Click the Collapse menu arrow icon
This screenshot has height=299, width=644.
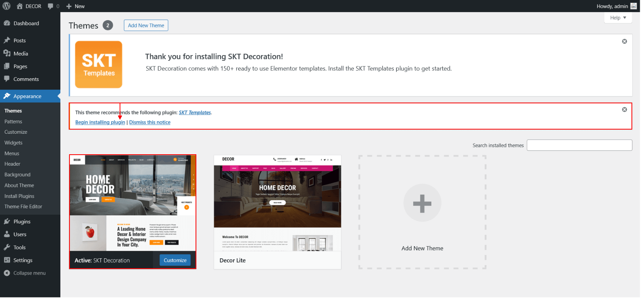pyautogui.click(x=7, y=273)
